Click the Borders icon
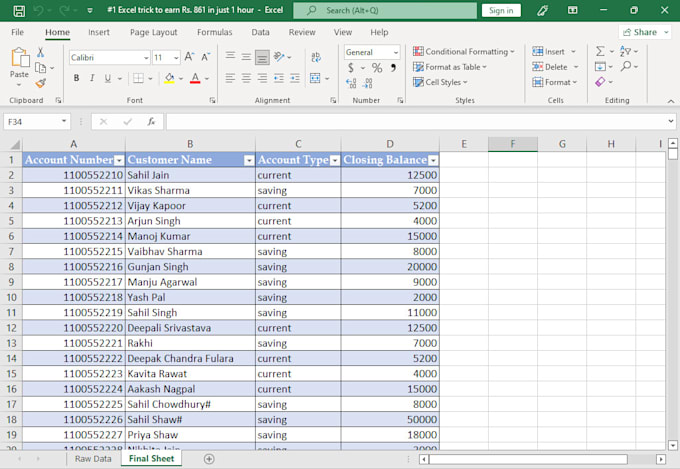The width and height of the screenshot is (680, 469). tap(138, 78)
